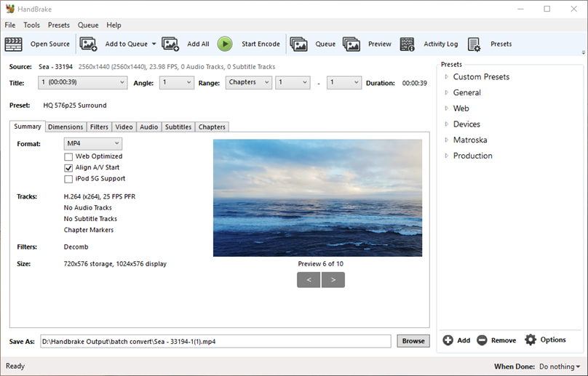Show the previous preview image
Screen dimensions: 588x376
[x=309, y=280]
